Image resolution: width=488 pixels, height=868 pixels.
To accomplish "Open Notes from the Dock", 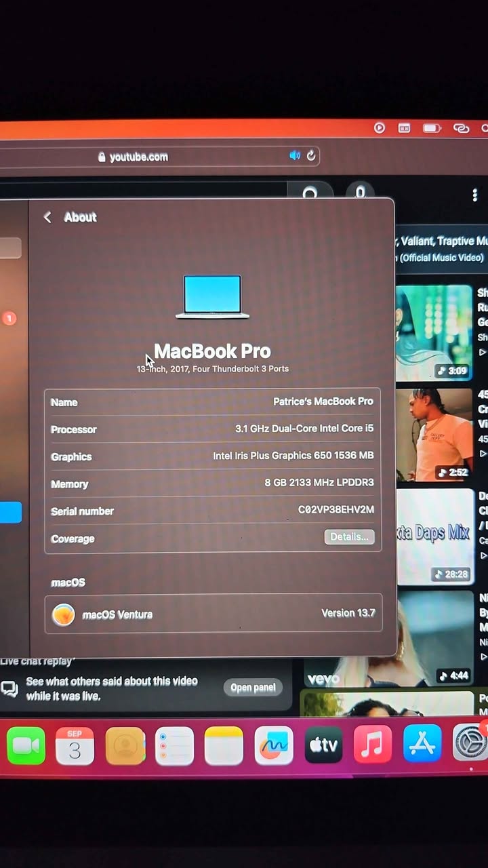I will coord(224,746).
